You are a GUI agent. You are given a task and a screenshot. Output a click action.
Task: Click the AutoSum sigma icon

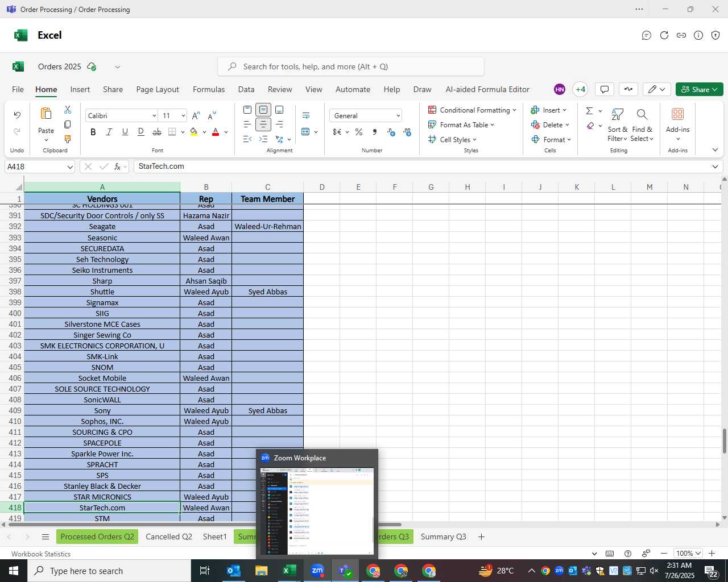coord(590,111)
